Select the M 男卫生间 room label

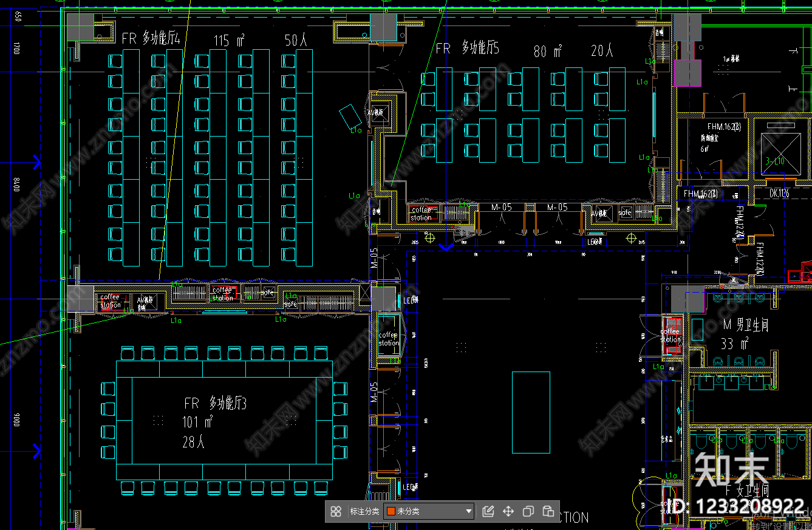pos(746,325)
